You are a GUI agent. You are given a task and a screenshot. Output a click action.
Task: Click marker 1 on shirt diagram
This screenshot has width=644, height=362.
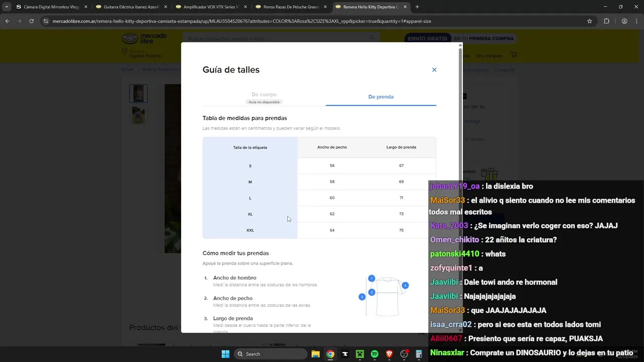pos(371,278)
